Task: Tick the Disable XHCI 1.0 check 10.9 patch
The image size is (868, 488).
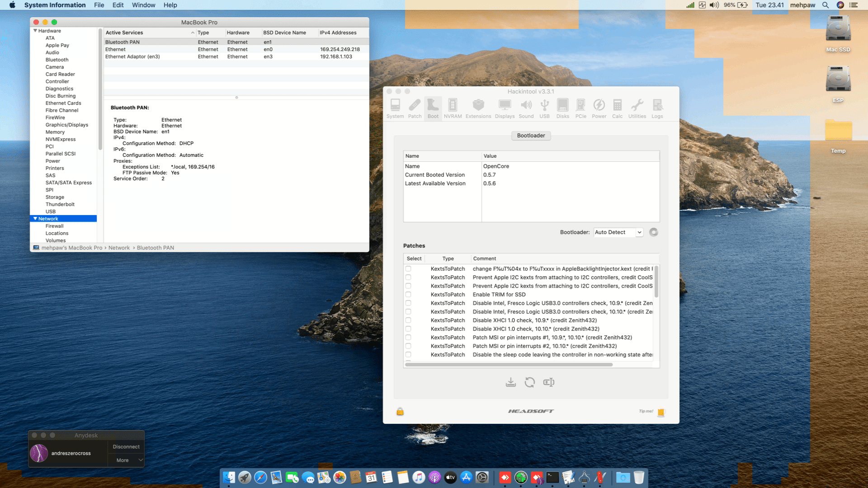Action: tap(408, 320)
